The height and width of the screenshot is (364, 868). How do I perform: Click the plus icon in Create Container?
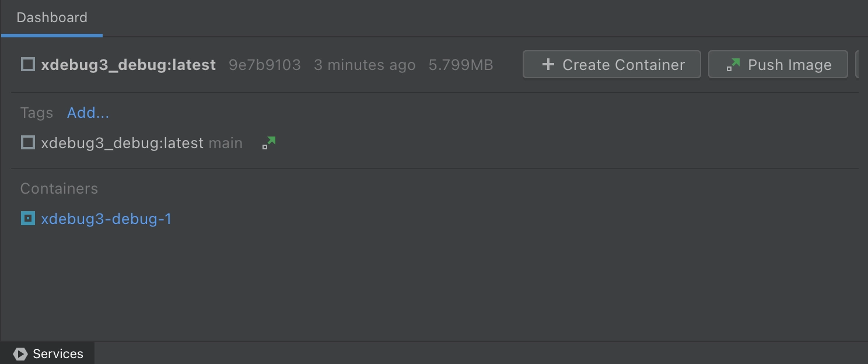(x=548, y=64)
